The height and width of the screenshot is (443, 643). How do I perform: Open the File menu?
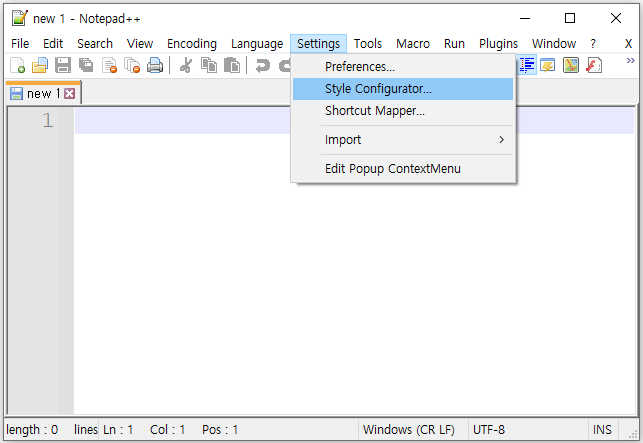[20, 43]
